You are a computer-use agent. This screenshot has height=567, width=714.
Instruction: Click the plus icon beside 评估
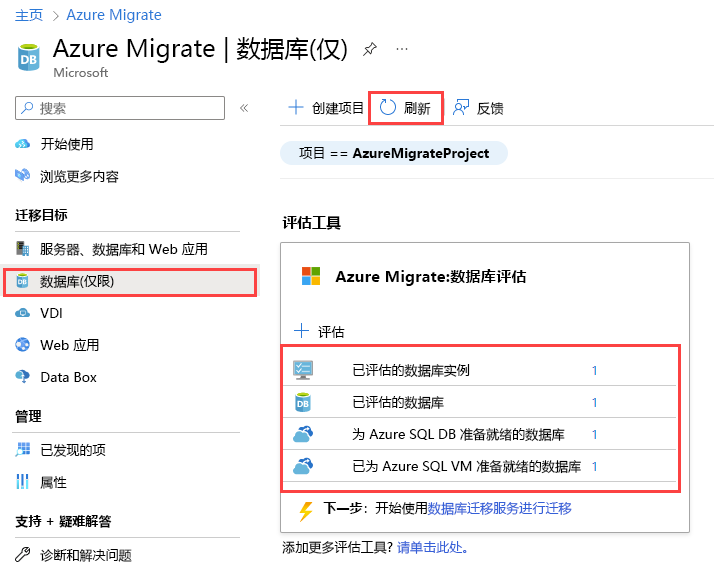[x=301, y=331]
